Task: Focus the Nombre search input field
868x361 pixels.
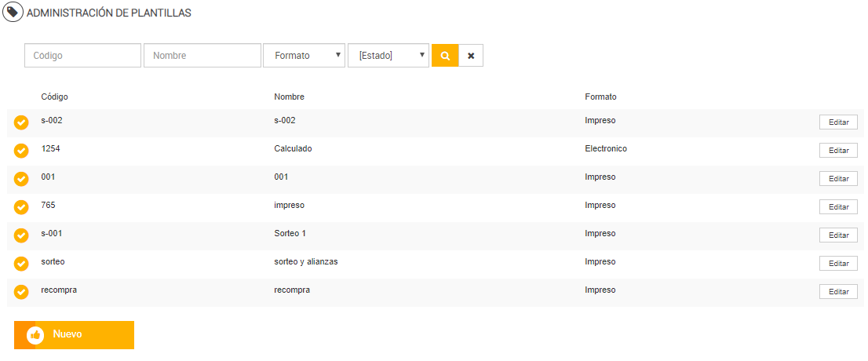Action: click(202, 56)
